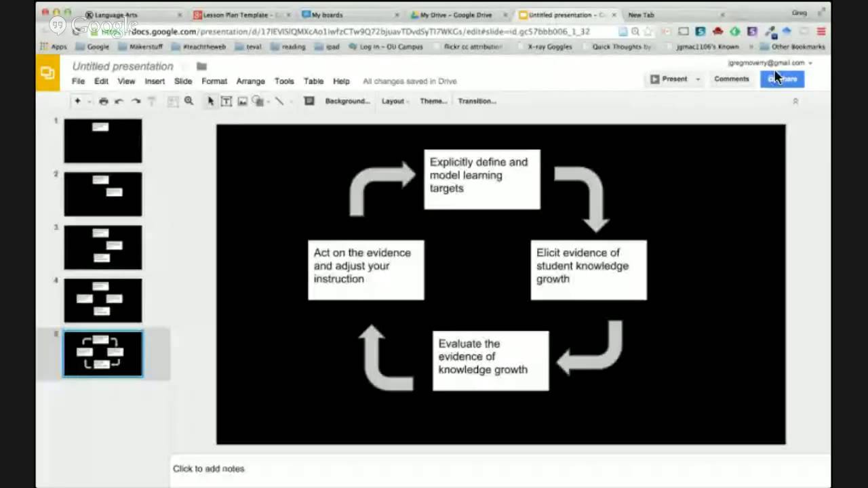
Task: Open the Table menu
Action: pos(313,81)
